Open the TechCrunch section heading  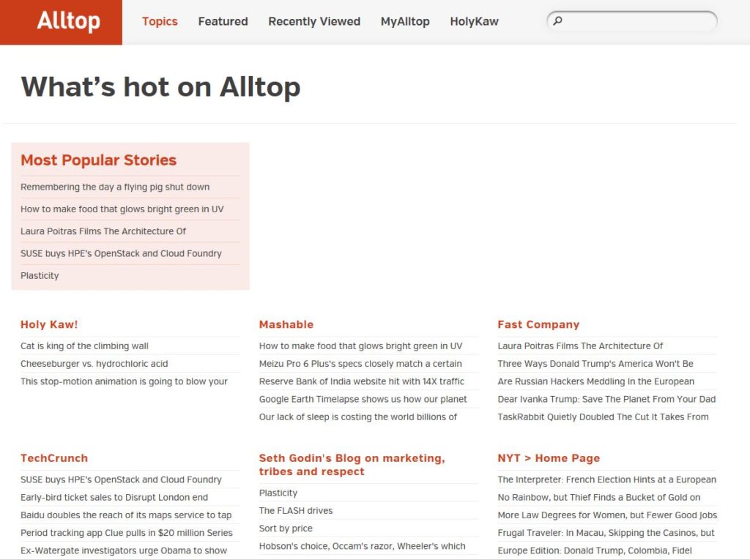pyautogui.click(x=54, y=458)
